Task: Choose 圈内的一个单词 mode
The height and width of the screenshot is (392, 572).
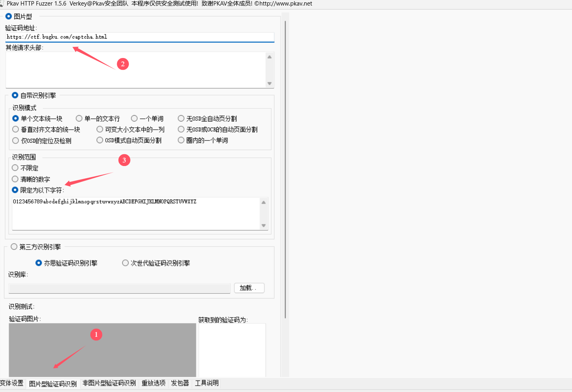Action: 181,140
